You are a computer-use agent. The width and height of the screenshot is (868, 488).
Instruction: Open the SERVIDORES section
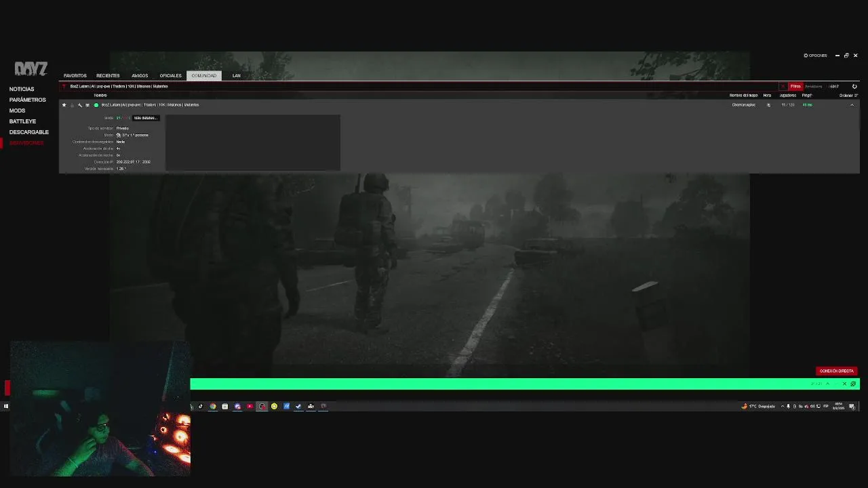(26, 143)
